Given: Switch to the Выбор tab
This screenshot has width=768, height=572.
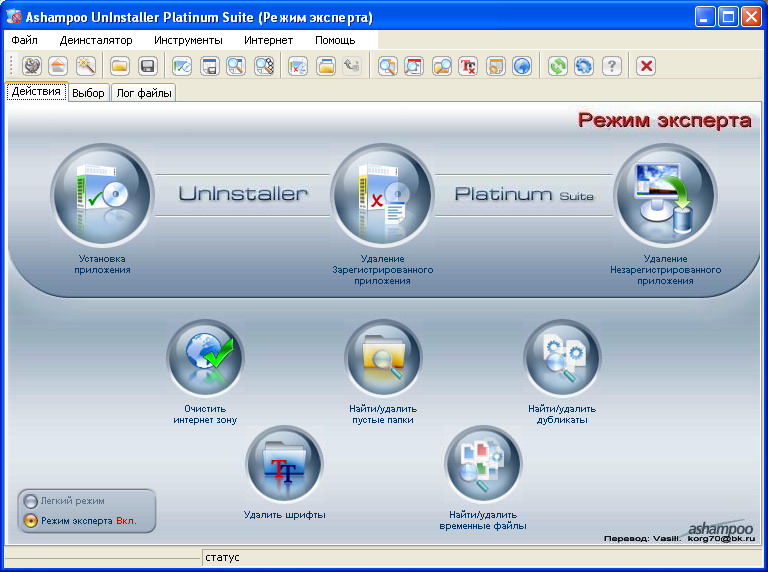Looking at the screenshot, I should (x=88, y=93).
